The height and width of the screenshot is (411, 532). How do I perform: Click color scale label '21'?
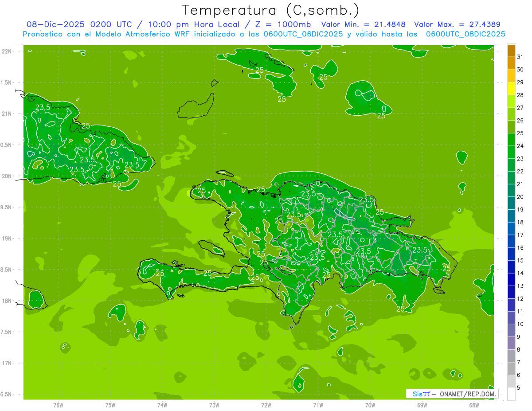tap(520, 184)
